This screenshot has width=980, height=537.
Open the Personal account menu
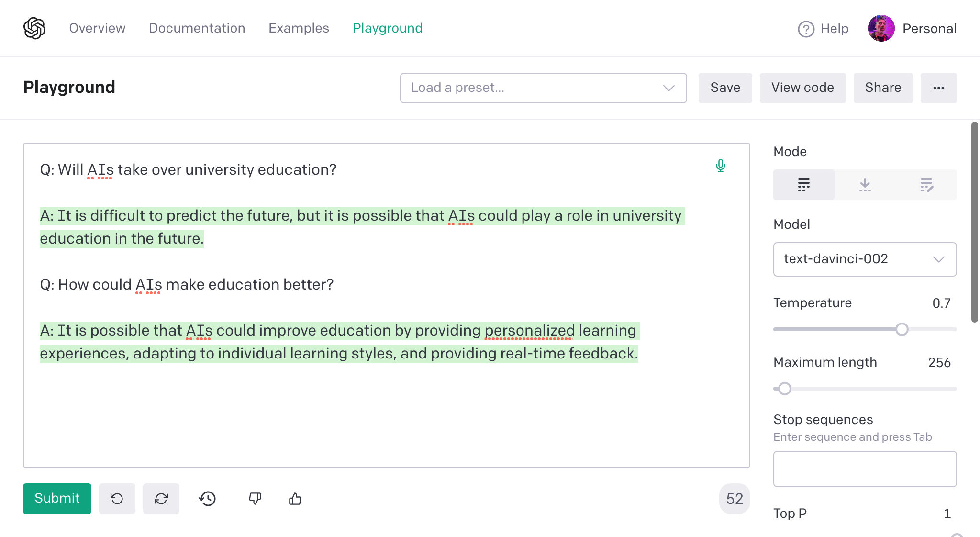click(912, 28)
